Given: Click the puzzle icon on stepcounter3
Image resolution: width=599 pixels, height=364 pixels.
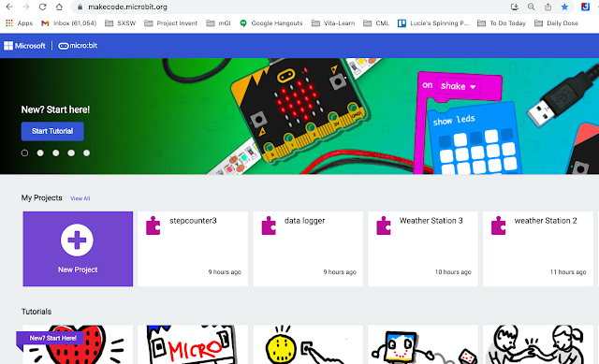Looking at the screenshot, I should (153, 226).
